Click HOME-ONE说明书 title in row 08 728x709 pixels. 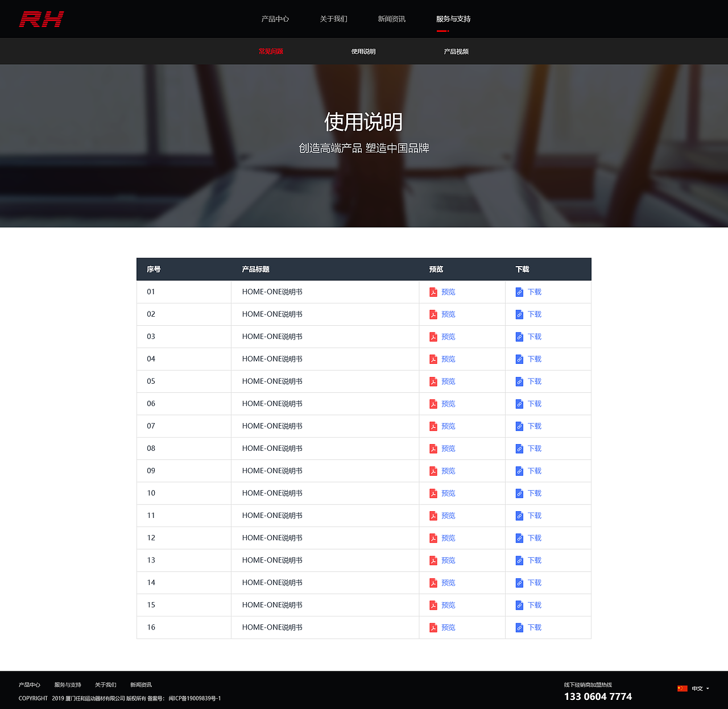272,449
